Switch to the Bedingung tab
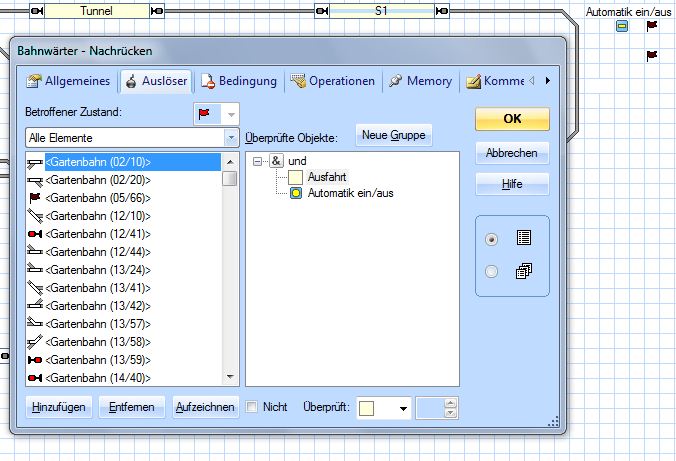Image resolution: width=676 pixels, height=461 pixels. (239, 81)
